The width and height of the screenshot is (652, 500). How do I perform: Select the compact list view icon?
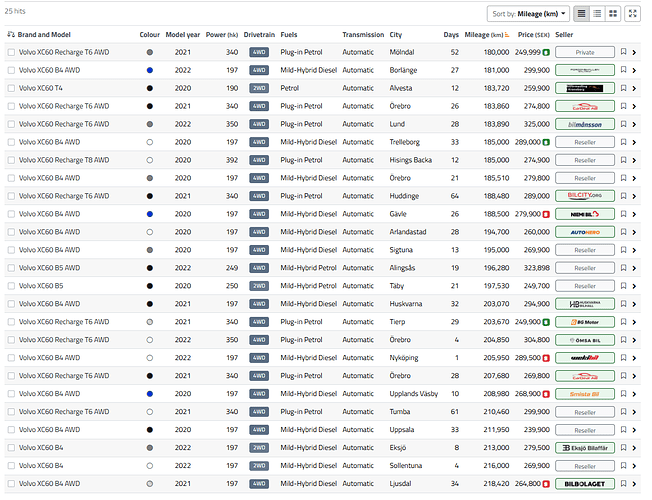[x=580, y=13]
